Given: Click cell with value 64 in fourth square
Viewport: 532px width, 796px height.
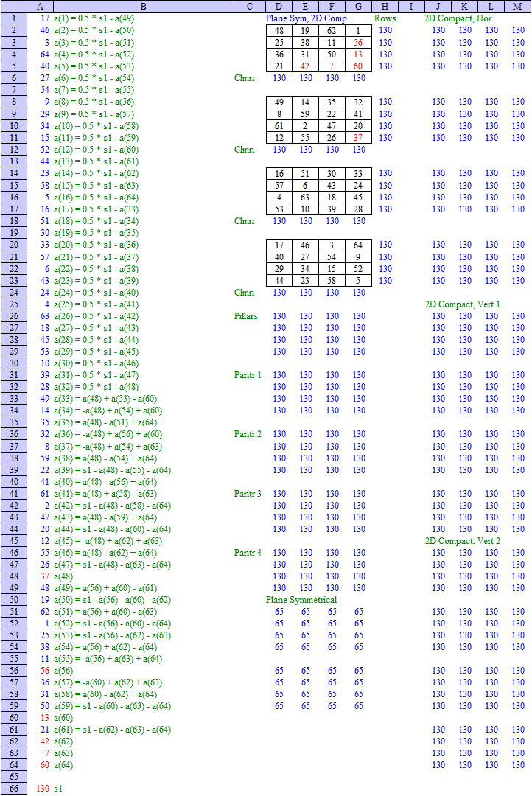Looking at the screenshot, I should point(358,245).
